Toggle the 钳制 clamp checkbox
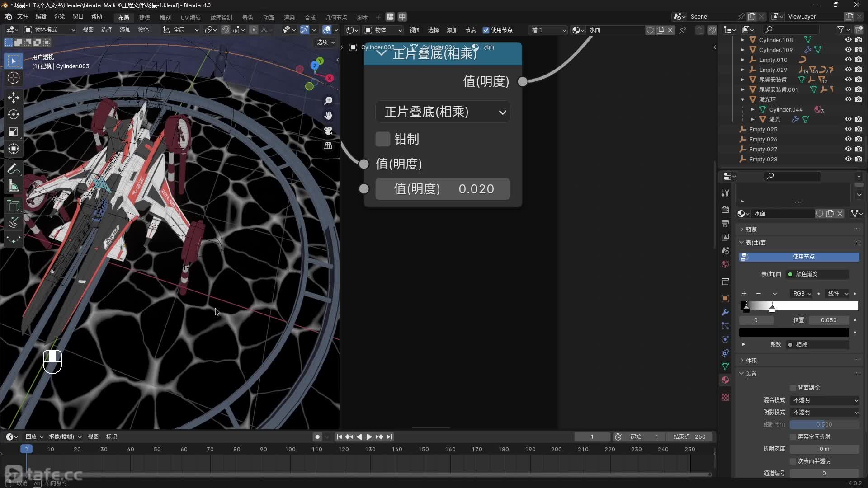 point(382,139)
